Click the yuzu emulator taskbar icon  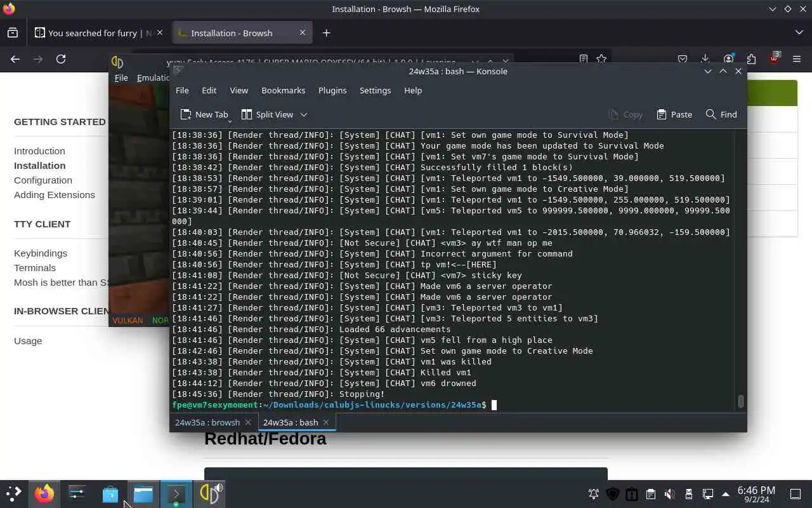click(x=209, y=493)
